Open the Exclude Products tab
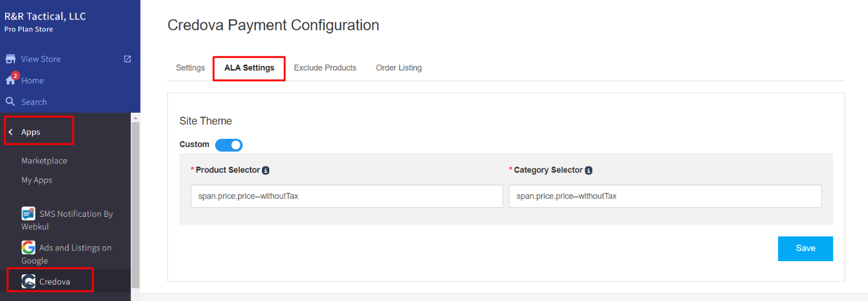Viewport: 868px width, 301px height. [325, 68]
